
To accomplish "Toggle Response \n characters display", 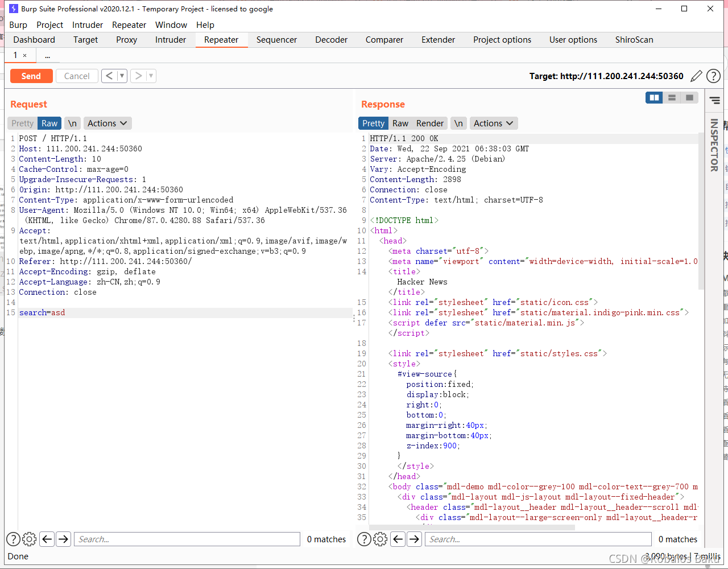I will tap(458, 123).
